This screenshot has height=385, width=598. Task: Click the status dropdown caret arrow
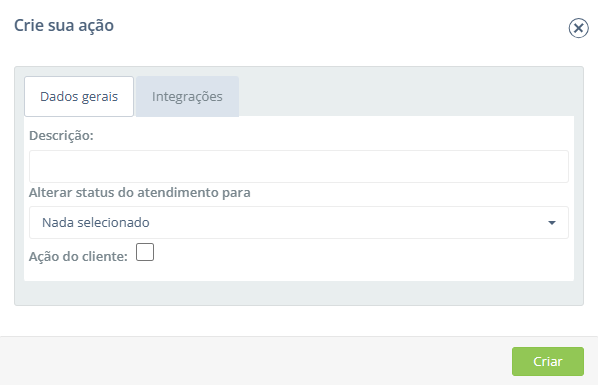[551, 223]
